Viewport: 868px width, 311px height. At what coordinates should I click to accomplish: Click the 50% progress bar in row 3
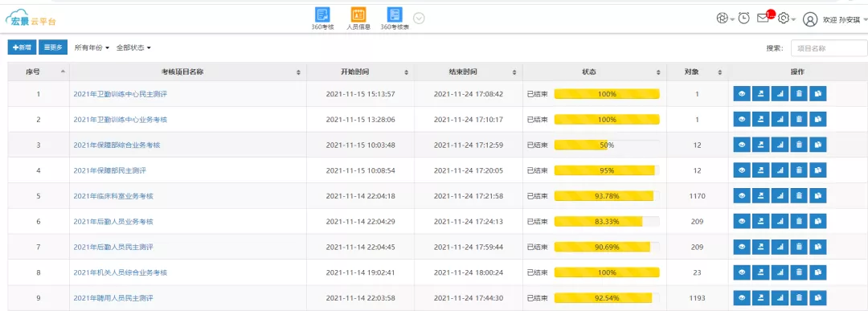607,145
